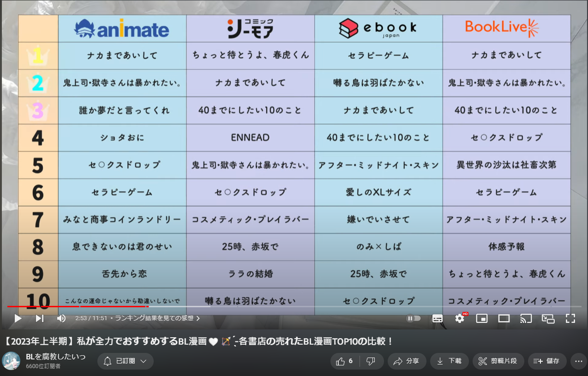Click 愛しのXLサイズ cell
This screenshot has height=376, width=588.
pos(378,192)
